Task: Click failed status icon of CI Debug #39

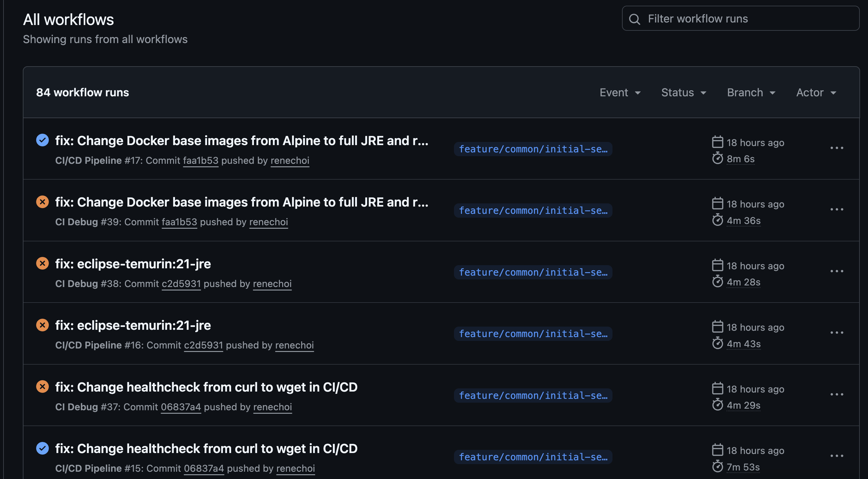Action: [42, 201]
